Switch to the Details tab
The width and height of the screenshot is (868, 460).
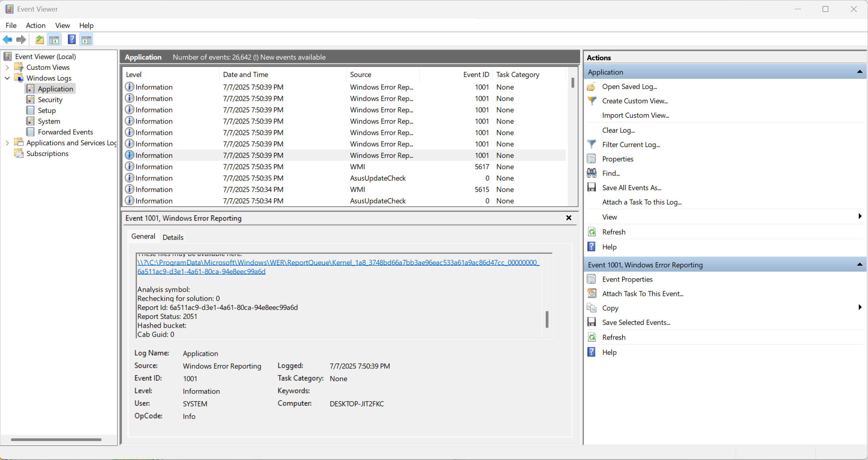pos(173,237)
